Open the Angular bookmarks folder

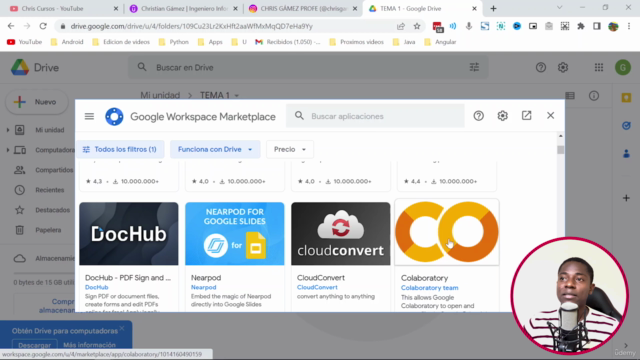440,42
